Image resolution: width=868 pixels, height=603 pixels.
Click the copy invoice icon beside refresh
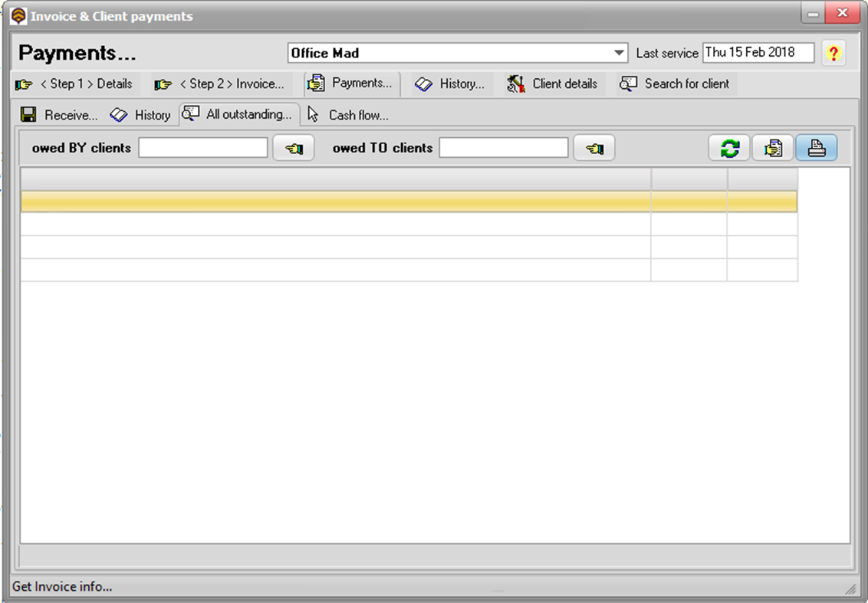(772, 147)
